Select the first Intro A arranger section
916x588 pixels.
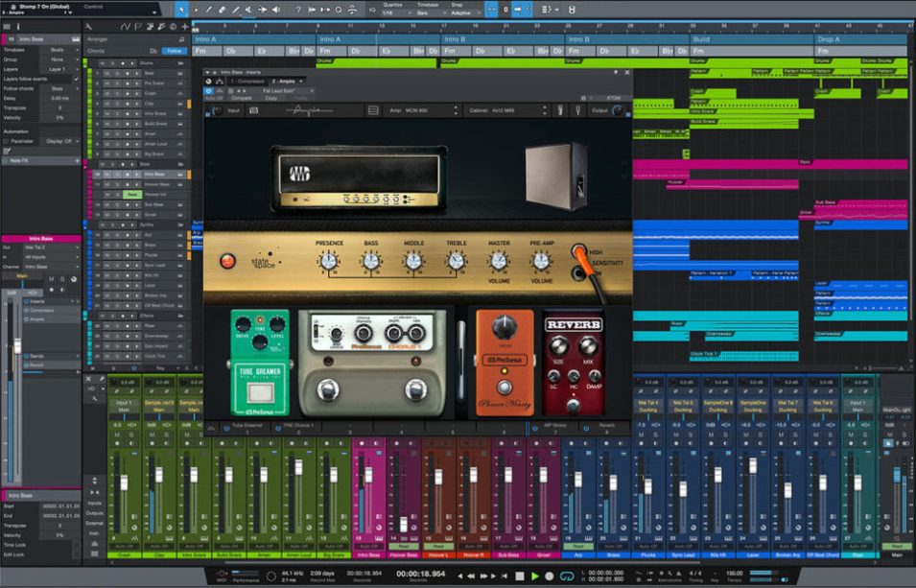[254, 39]
